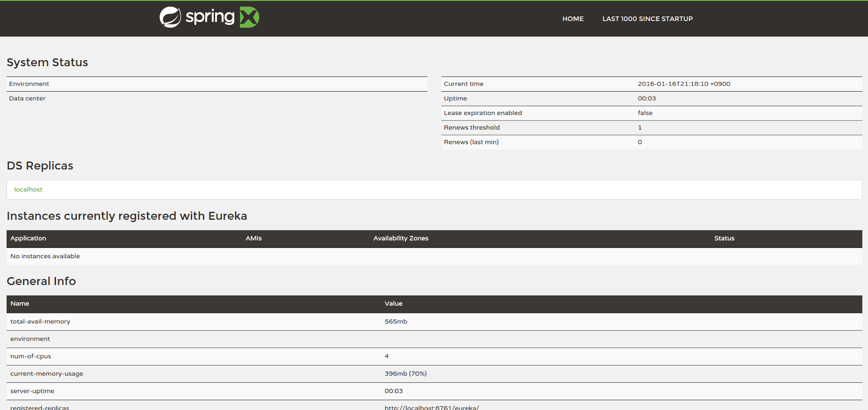The image size is (868, 410).
Task: Click the Status column header
Action: [x=724, y=238]
